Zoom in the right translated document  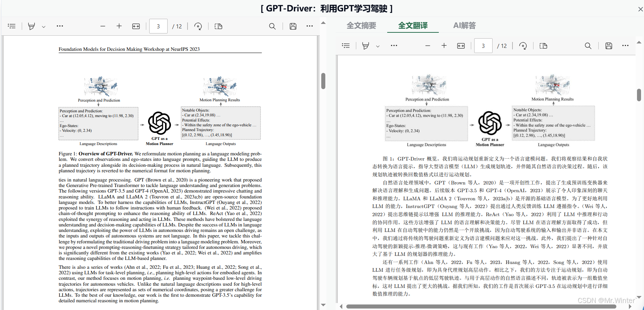pos(444,46)
